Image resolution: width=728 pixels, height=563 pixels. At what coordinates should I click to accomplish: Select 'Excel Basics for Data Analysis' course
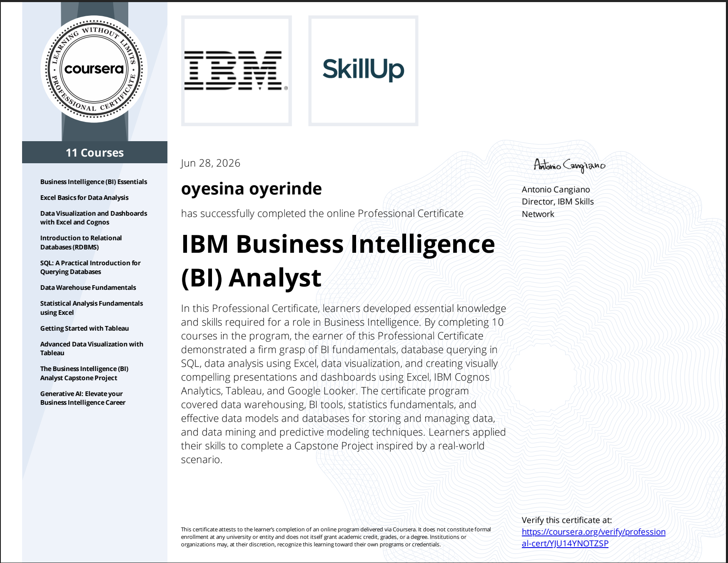[84, 197]
